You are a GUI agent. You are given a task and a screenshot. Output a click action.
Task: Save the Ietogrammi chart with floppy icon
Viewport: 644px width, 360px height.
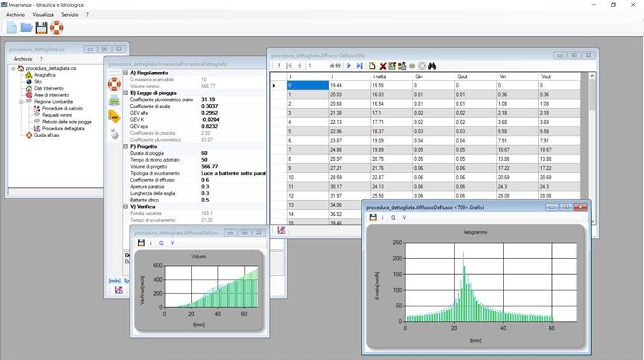click(x=373, y=218)
